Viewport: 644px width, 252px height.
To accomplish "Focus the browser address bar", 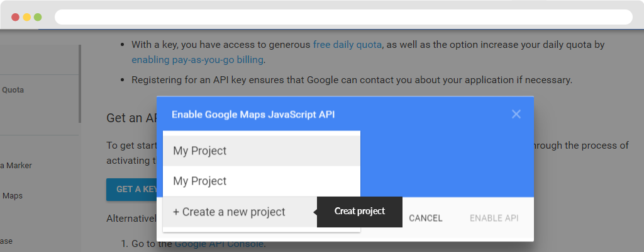I will [x=343, y=17].
